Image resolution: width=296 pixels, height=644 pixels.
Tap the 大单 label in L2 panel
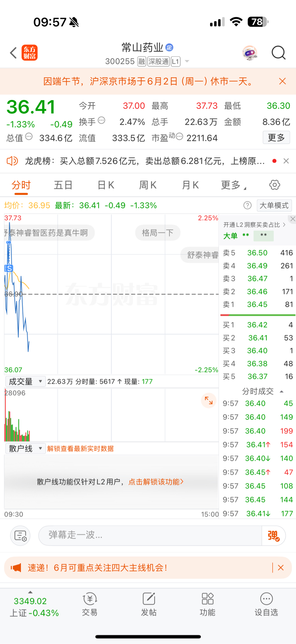click(x=230, y=236)
